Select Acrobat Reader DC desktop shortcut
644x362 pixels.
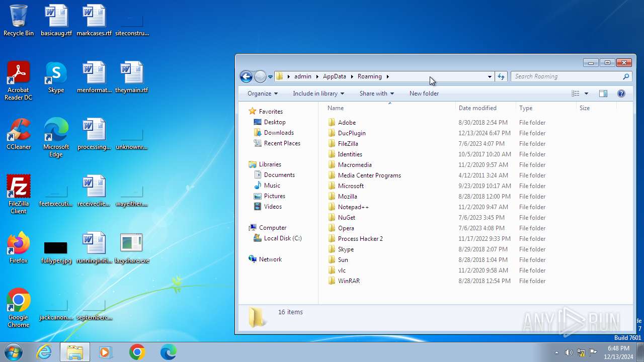tap(19, 80)
